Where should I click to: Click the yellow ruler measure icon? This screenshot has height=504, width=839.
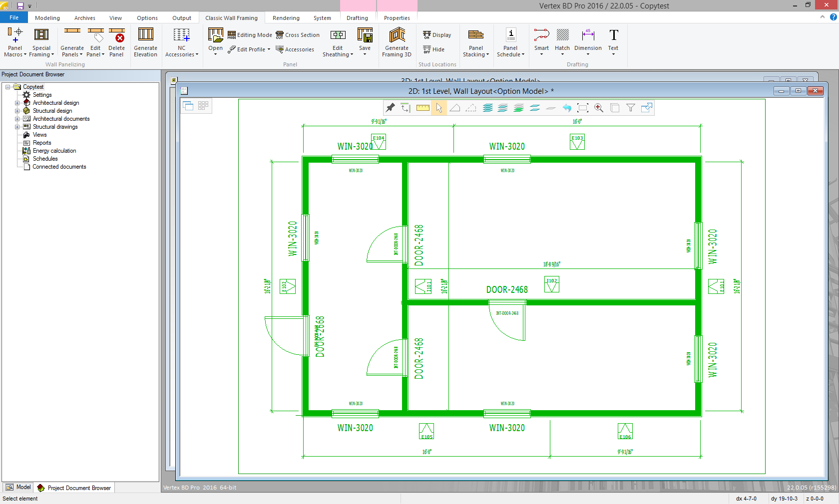point(423,108)
